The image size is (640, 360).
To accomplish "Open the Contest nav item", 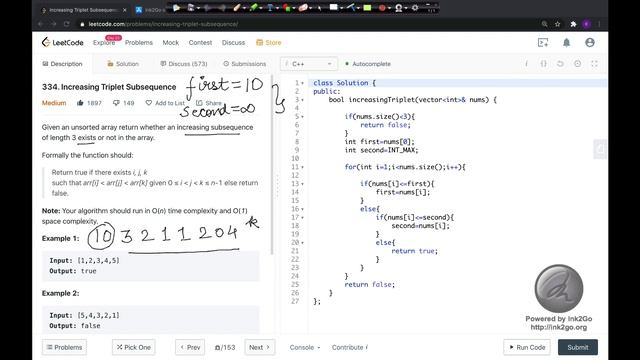I will click(200, 42).
